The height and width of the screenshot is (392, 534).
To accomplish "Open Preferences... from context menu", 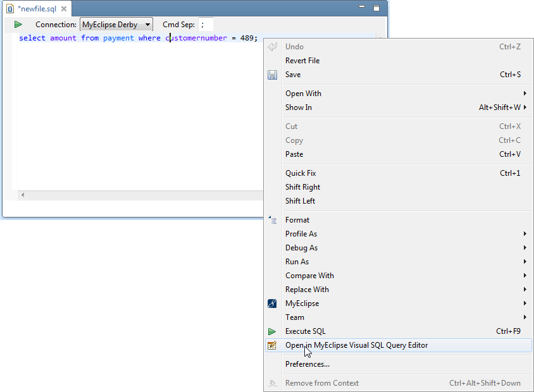I will point(307,364).
